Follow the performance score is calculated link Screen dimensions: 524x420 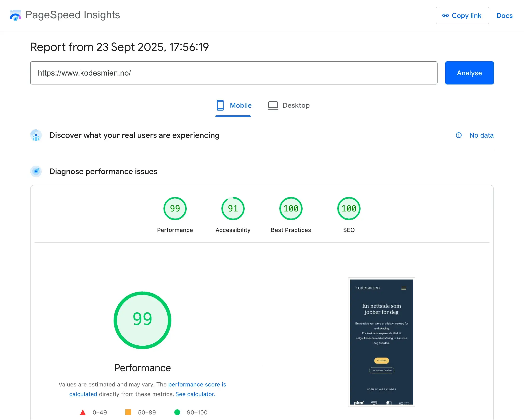(x=197, y=385)
